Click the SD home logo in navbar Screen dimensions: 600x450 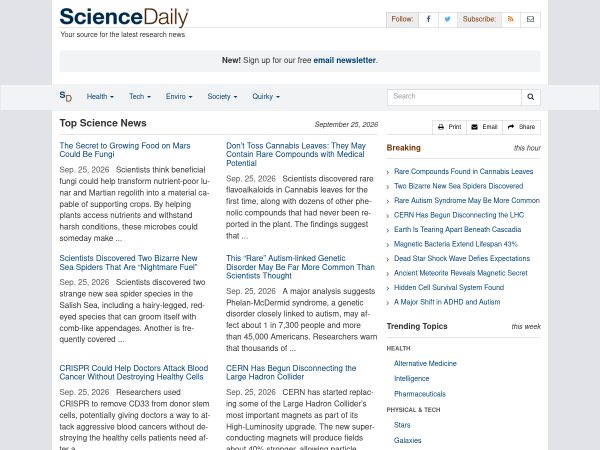click(65, 96)
